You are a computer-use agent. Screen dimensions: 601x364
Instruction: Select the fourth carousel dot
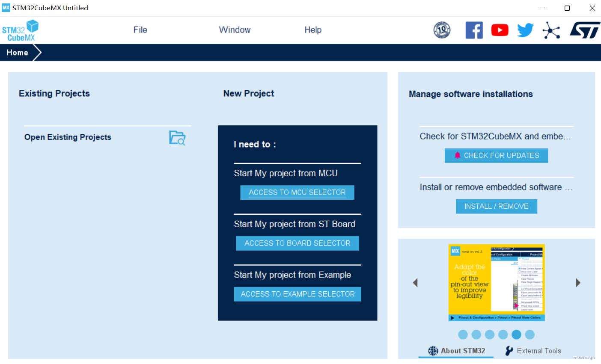[503, 334]
